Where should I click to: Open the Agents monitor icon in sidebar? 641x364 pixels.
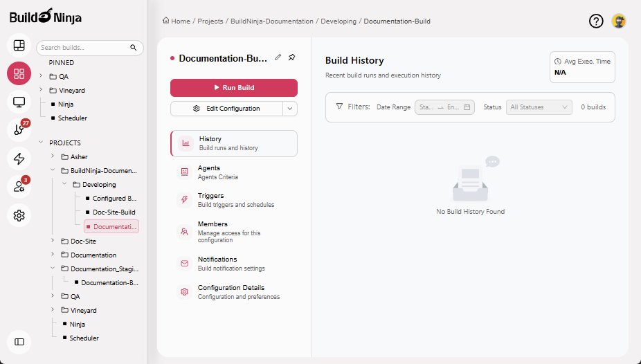point(19,102)
